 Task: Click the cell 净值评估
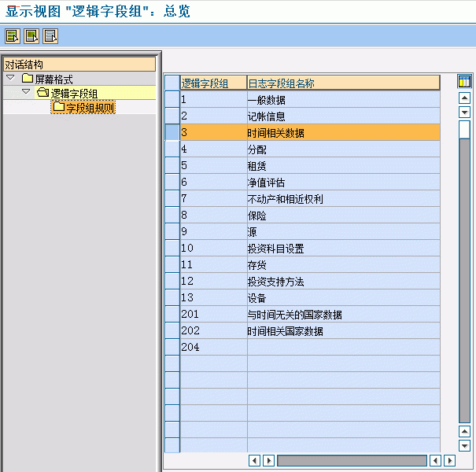click(343, 182)
